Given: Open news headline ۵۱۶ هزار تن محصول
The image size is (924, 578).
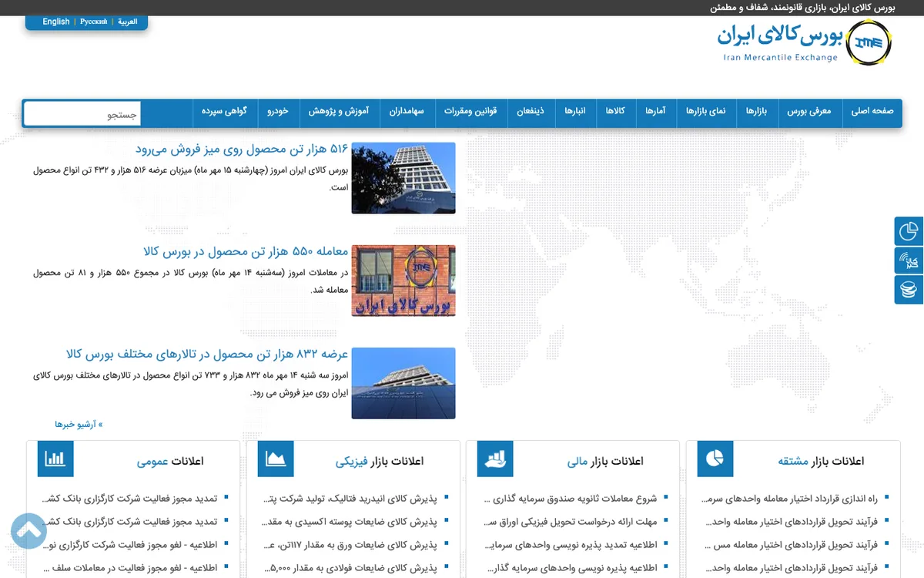Looking at the screenshot, I should (242, 149).
